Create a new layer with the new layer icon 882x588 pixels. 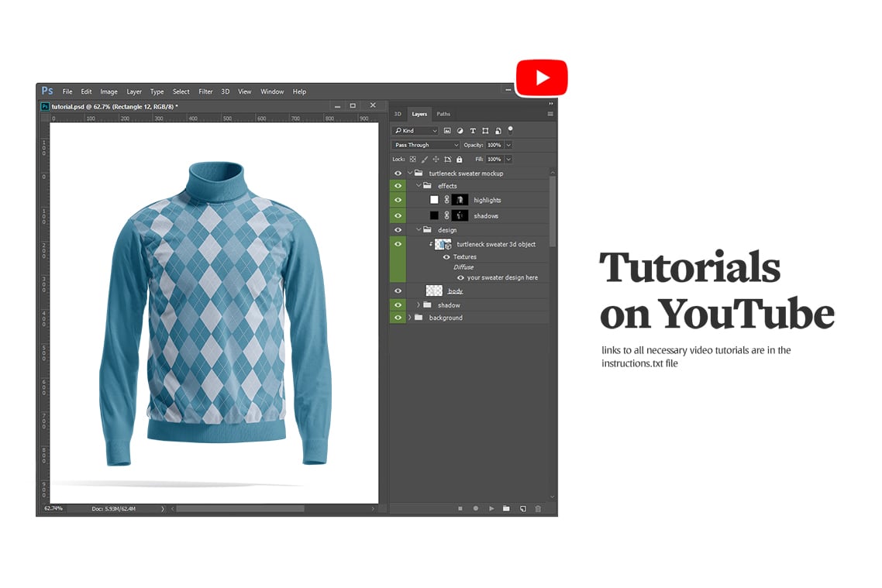tap(523, 509)
